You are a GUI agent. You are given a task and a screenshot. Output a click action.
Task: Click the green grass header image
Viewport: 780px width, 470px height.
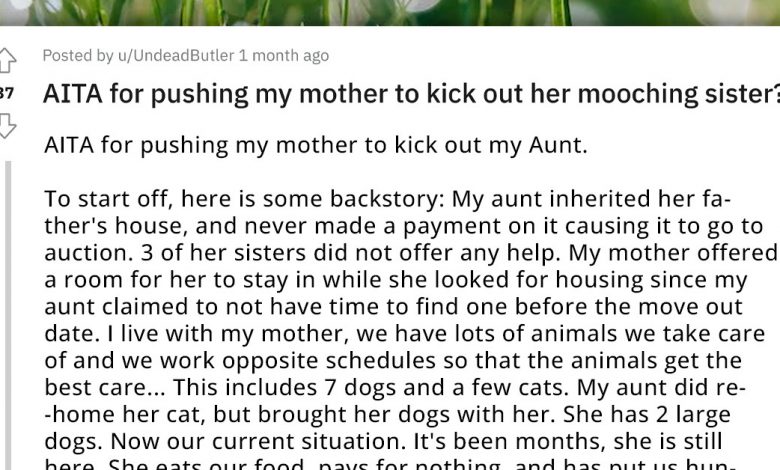[390, 12]
